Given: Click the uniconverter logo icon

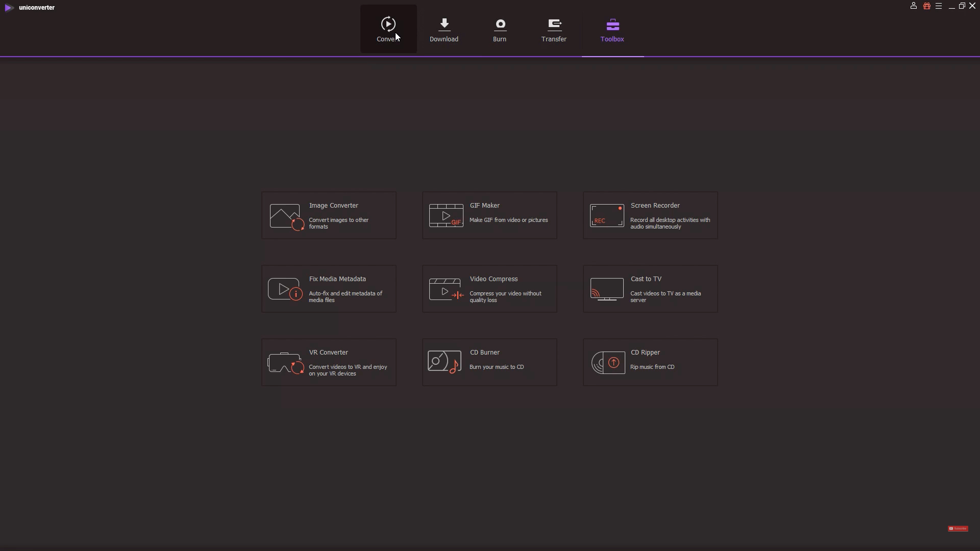Looking at the screenshot, I should click(x=9, y=8).
